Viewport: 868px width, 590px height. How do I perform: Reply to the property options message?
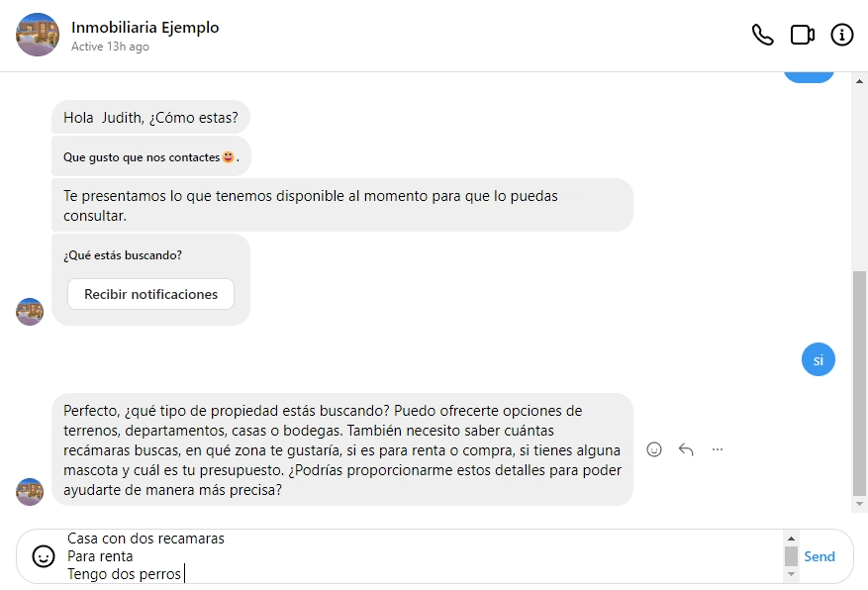pyautogui.click(x=685, y=448)
